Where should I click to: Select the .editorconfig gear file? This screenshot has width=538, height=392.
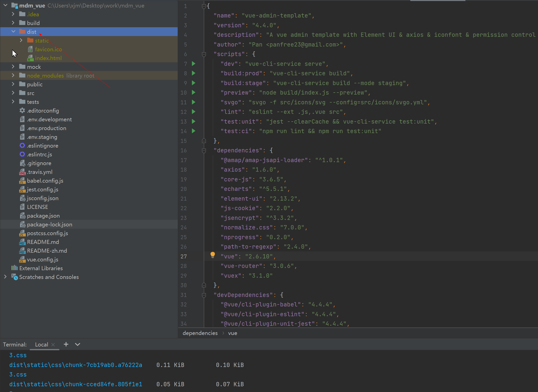(x=43, y=111)
